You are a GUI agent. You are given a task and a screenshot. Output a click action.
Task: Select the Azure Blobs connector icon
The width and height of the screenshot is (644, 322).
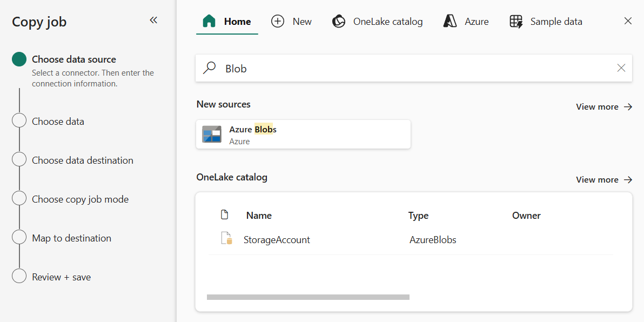click(212, 134)
